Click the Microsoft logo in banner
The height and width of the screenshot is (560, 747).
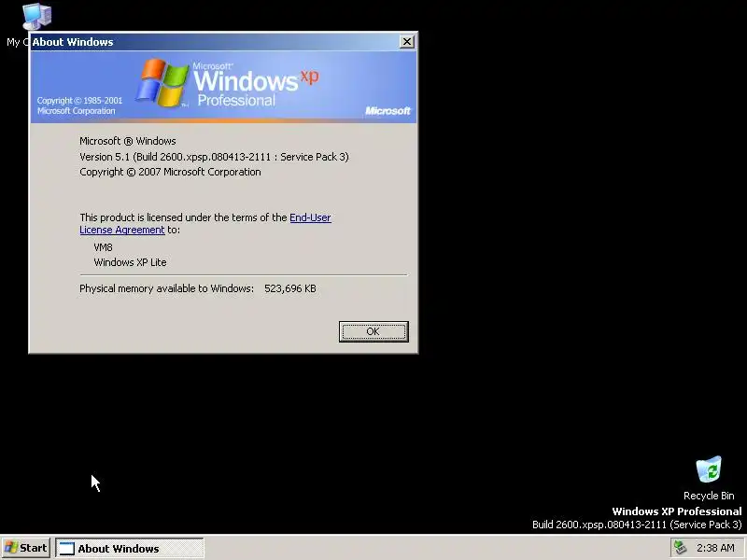(388, 111)
